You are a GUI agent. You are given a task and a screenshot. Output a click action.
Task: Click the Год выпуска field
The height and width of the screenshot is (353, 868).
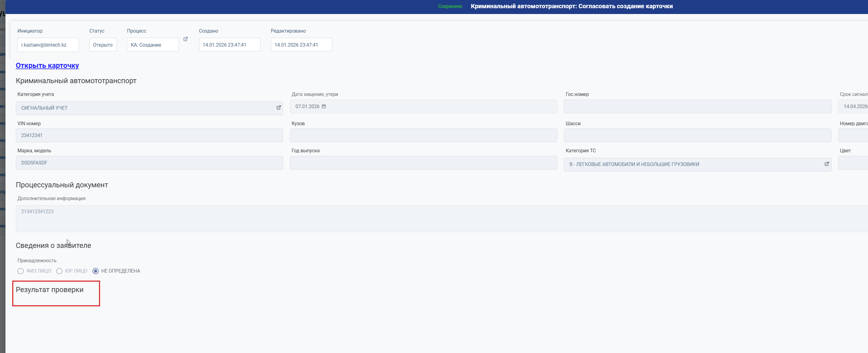(423, 163)
